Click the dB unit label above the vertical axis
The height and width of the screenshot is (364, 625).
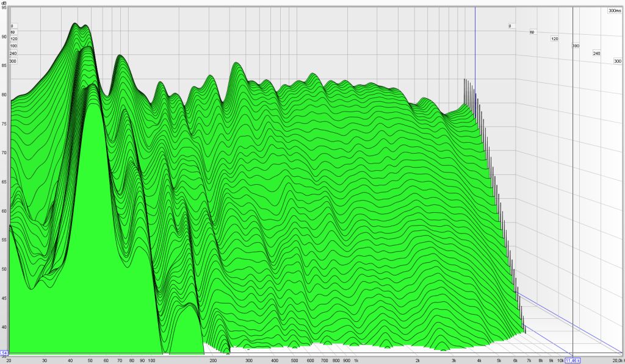(x=4, y=2)
